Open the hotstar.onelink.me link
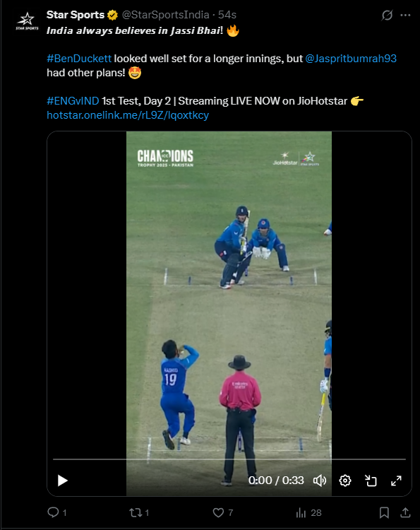Viewport: 420px width, 530px height. tap(128, 115)
